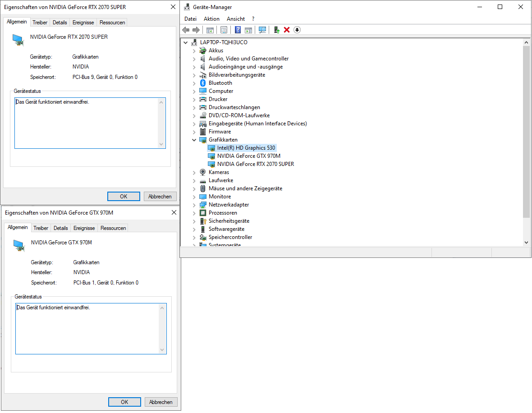Click the Firmware chip icon
The height and width of the screenshot is (413, 532).
(x=203, y=132)
